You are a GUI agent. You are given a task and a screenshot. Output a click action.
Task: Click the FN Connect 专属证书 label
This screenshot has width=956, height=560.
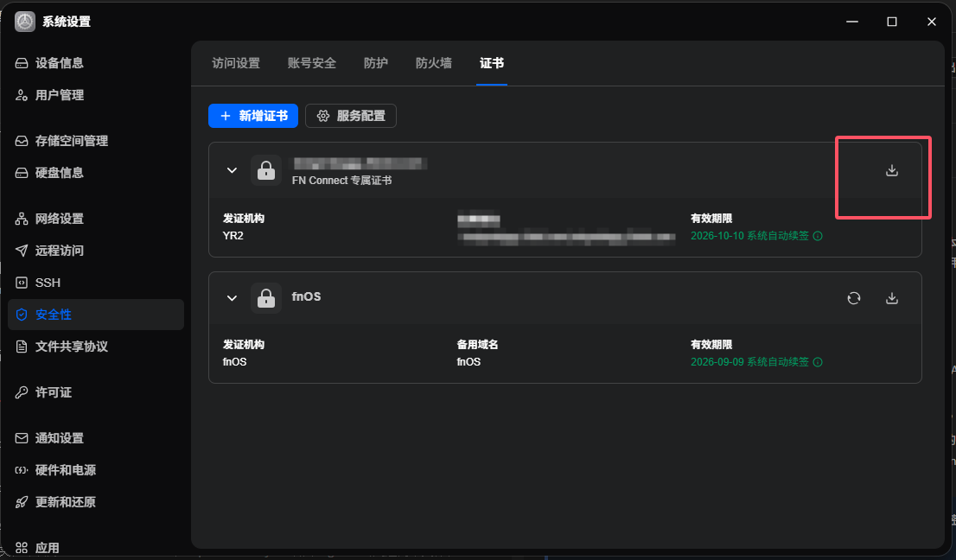(341, 181)
